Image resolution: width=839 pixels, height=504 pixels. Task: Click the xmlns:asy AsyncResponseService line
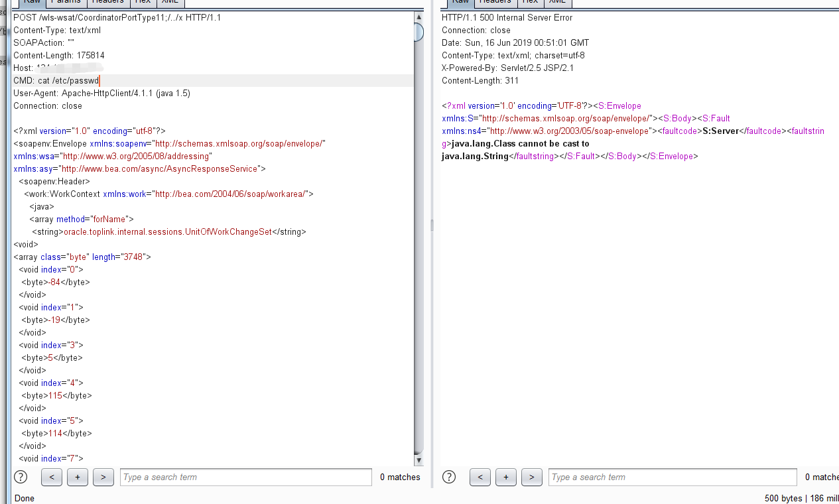[139, 168]
